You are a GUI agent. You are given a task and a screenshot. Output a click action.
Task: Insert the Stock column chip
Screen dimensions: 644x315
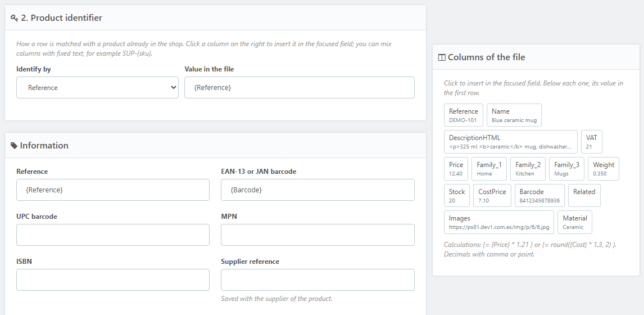click(x=457, y=195)
